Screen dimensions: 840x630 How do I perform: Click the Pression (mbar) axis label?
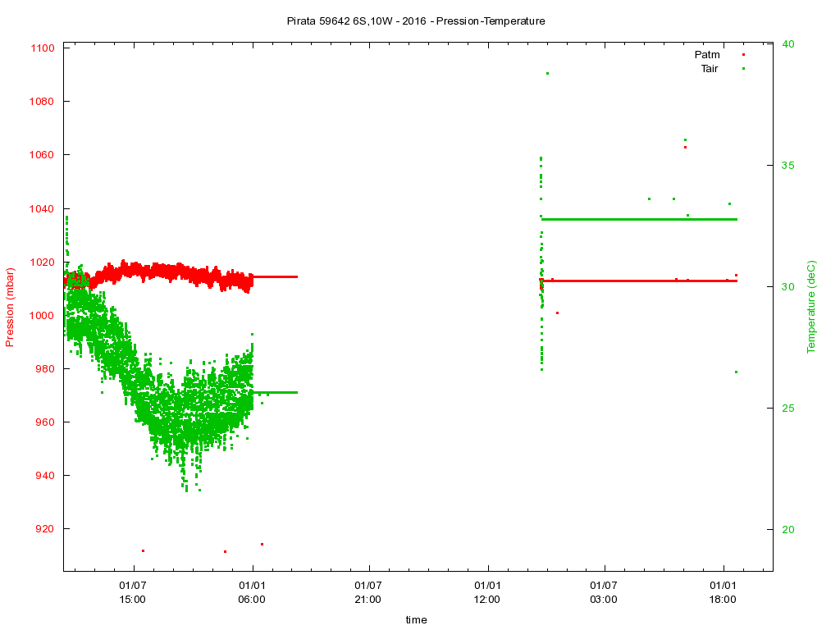(x=11, y=308)
